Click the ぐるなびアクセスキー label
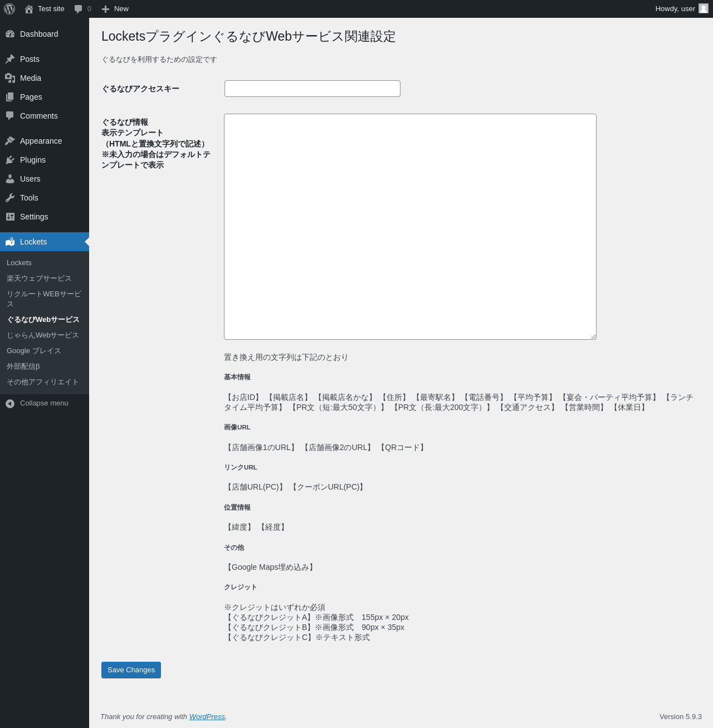713x728 pixels. tap(140, 89)
